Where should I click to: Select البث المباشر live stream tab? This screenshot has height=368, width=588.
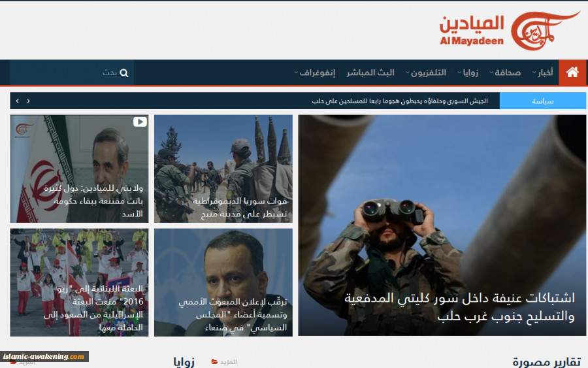click(x=370, y=73)
